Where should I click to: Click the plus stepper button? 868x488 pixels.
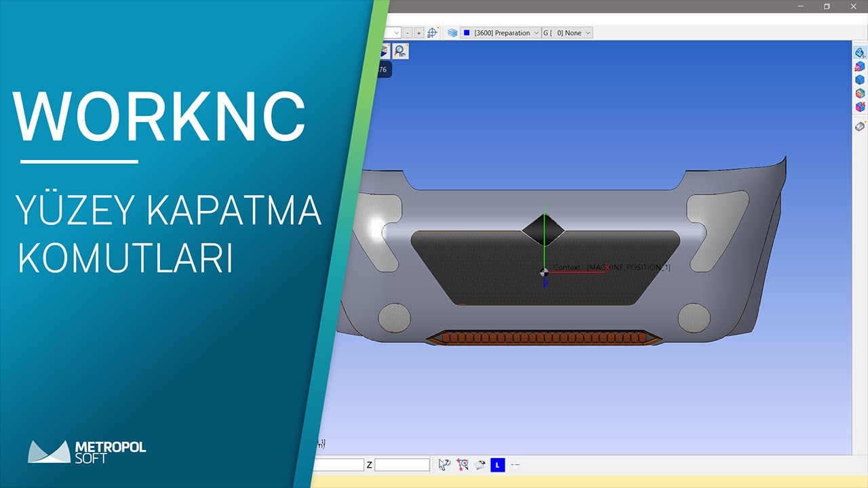(x=418, y=33)
